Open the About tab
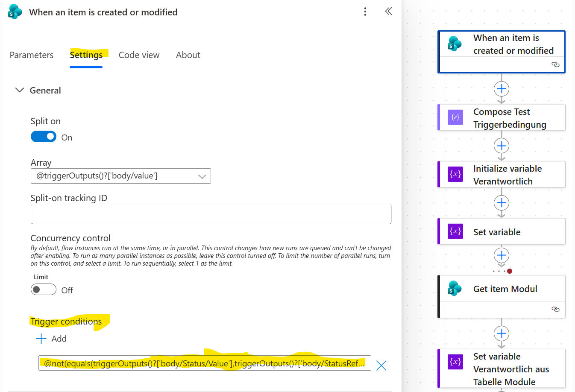 (x=188, y=55)
